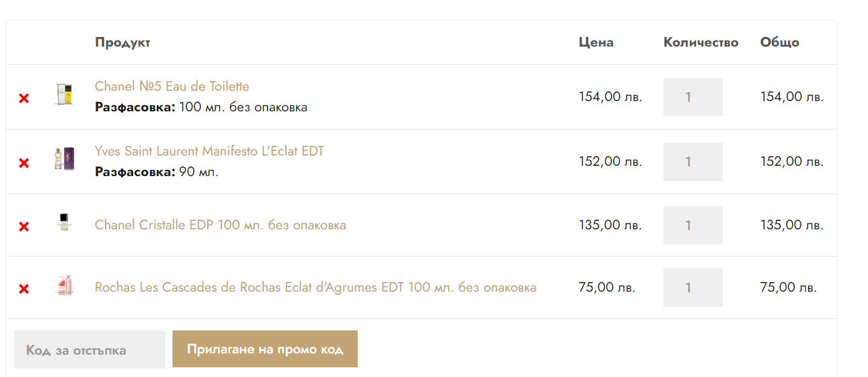Screen dimensions: 868x377
Task: Open Rochas Les Cascades Eclat d'Agrumes link
Action: click(315, 287)
